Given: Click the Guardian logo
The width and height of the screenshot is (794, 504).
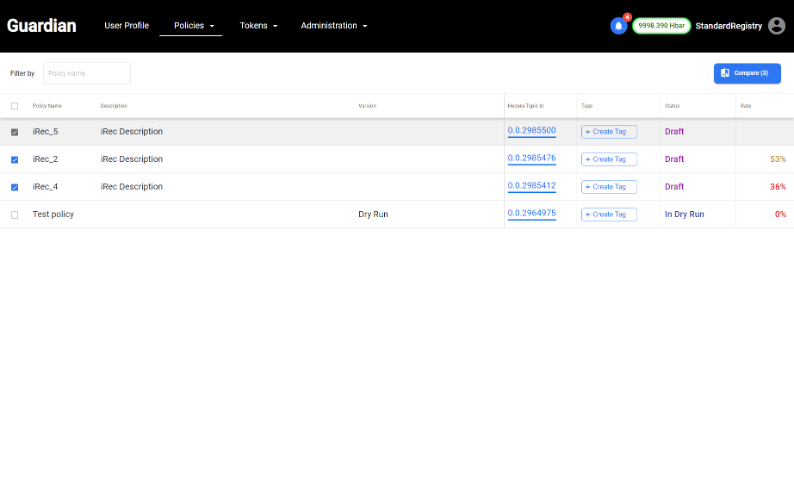Looking at the screenshot, I should [x=41, y=26].
